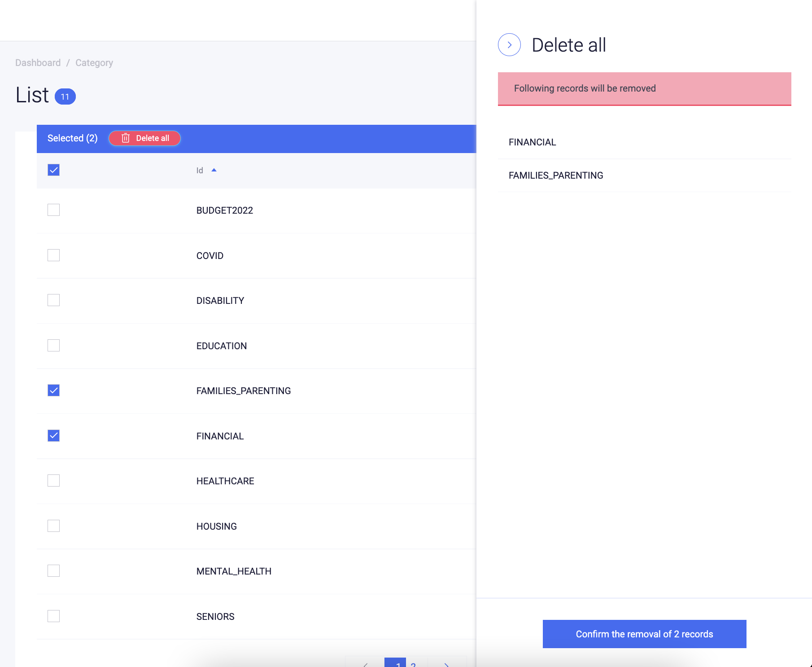Select page 2 in pagination
This screenshot has width=812, height=667.
414,665
